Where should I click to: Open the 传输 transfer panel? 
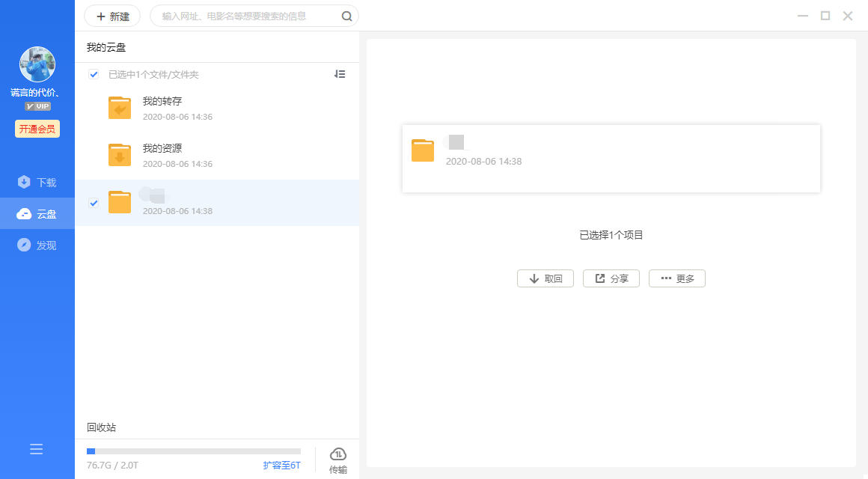(337, 458)
